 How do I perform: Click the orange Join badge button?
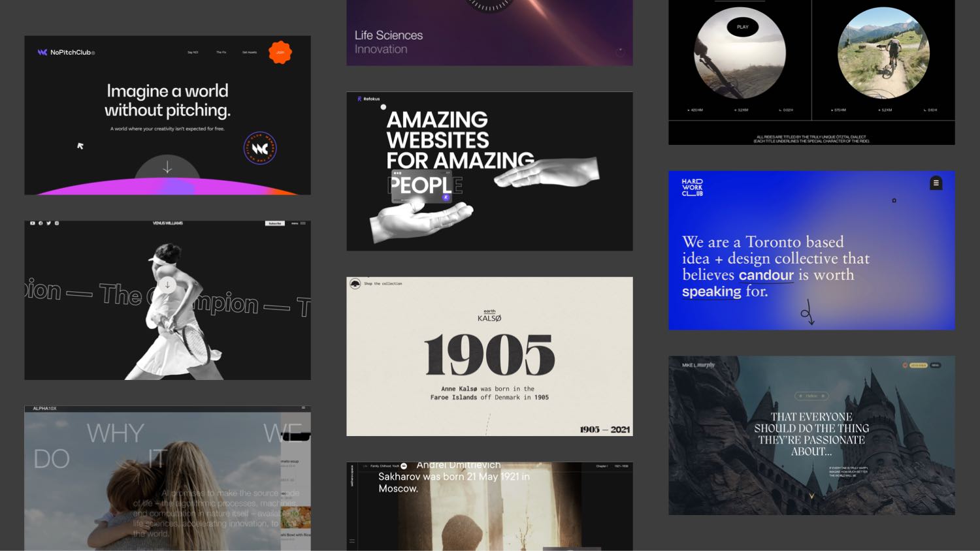pos(280,52)
